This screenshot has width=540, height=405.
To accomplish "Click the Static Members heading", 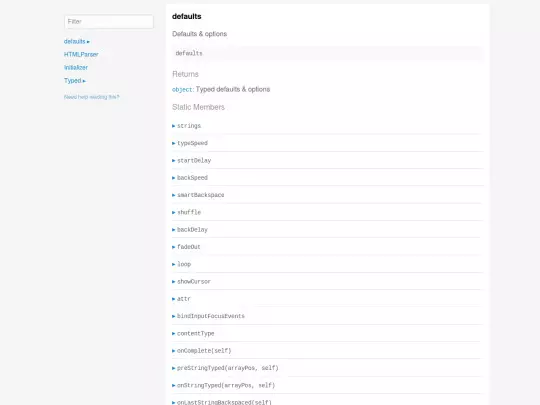I will [198, 107].
